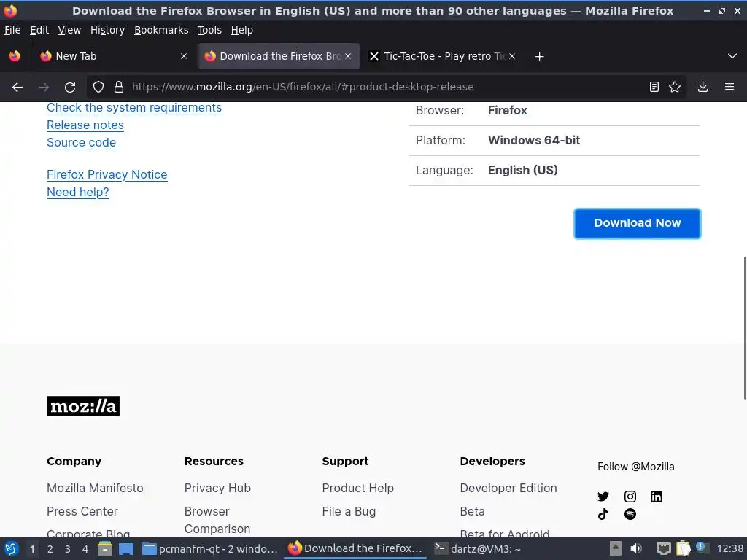Click the show desktop taskbar icon
The height and width of the screenshot is (560, 747).
126,549
